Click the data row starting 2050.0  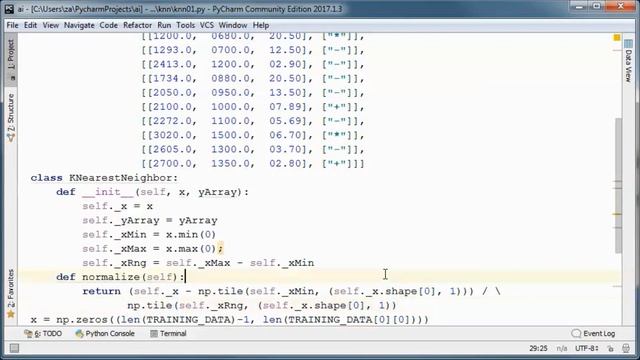253,93
